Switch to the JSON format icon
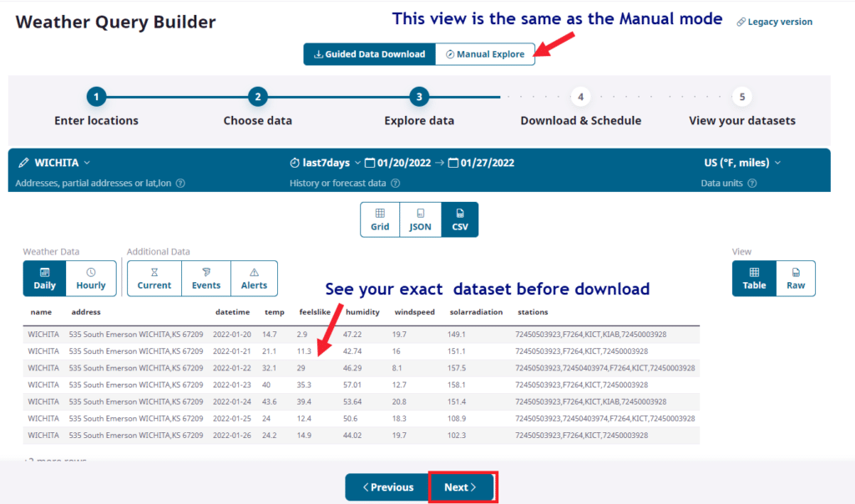This screenshot has height=504, width=855. coord(420,219)
